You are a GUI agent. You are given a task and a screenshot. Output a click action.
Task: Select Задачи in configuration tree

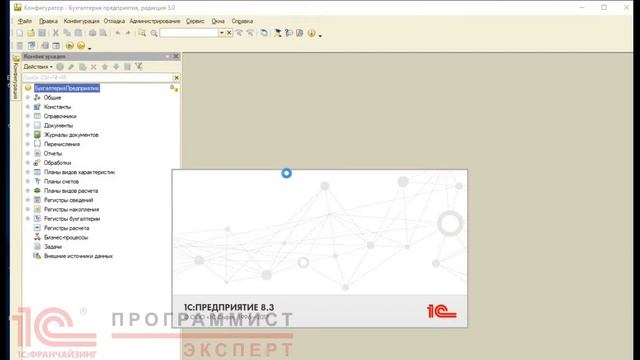[x=53, y=247]
